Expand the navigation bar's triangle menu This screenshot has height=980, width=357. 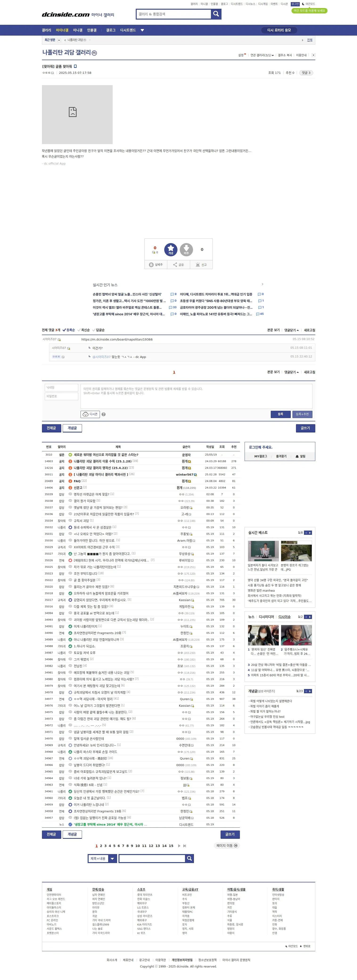[x=142, y=30]
